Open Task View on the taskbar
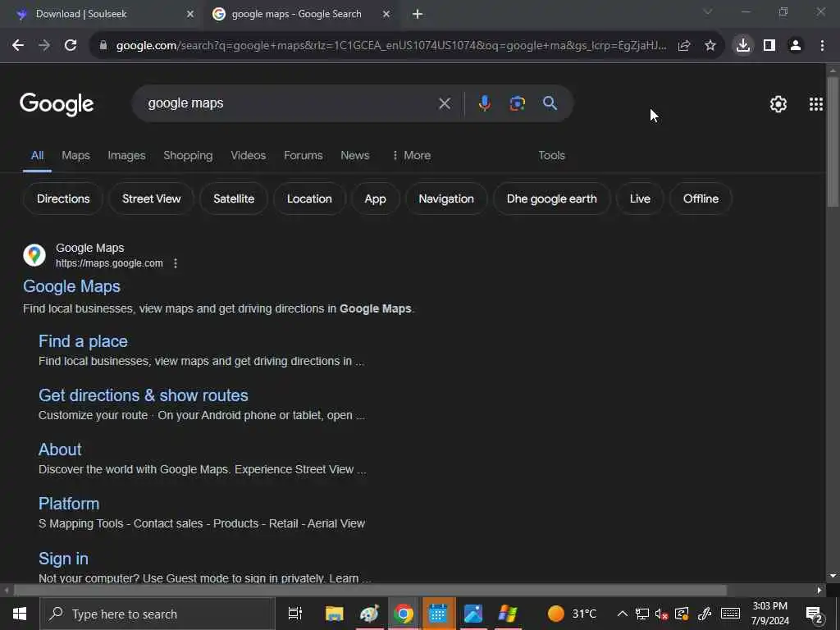The height and width of the screenshot is (630, 840). pos(294,614)
